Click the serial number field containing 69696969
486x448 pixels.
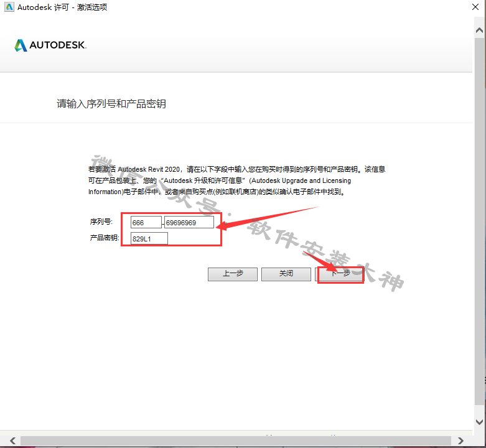coord(189,223)
